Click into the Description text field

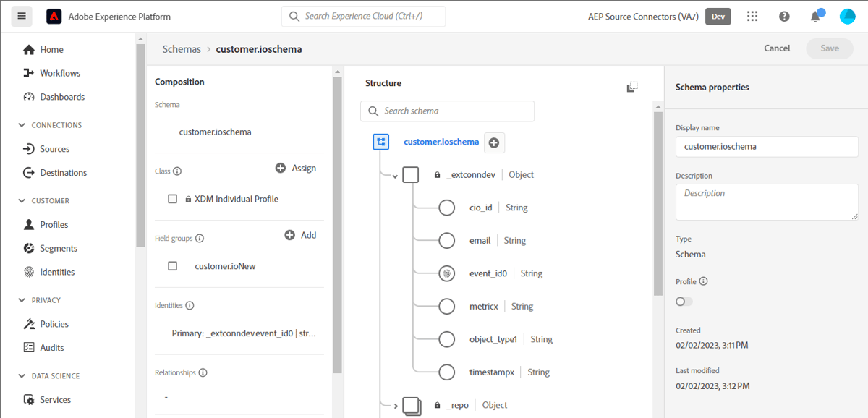tap(767, 202)
